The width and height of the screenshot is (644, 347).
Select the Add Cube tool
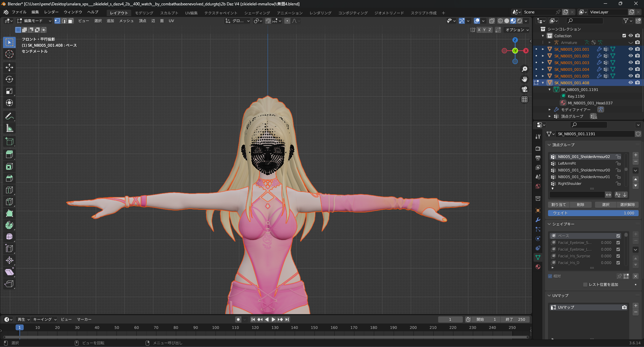click(x=9, y=141)
